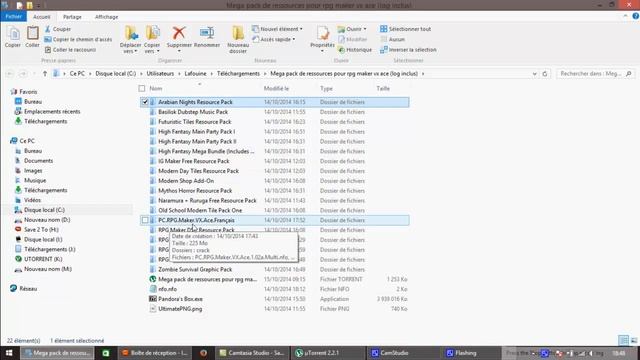Open uTorrent 2.2.1 from the taskbar
The image size is (640, 360).
pyautogui.click(x=327, y=353)
